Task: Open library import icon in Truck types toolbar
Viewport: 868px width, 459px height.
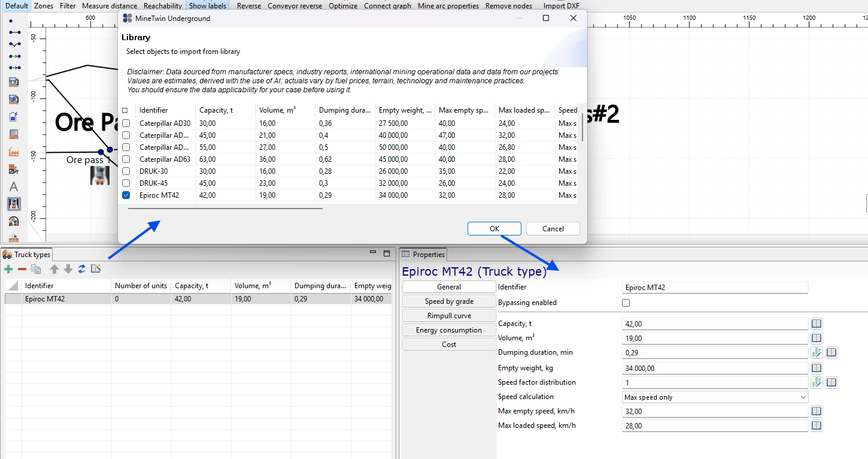Action: 96,269
